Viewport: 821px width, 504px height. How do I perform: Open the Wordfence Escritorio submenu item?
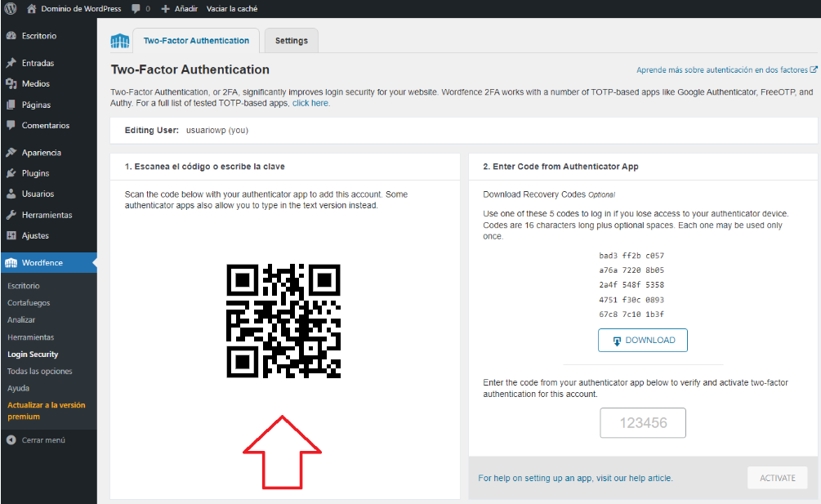(24, 286)
